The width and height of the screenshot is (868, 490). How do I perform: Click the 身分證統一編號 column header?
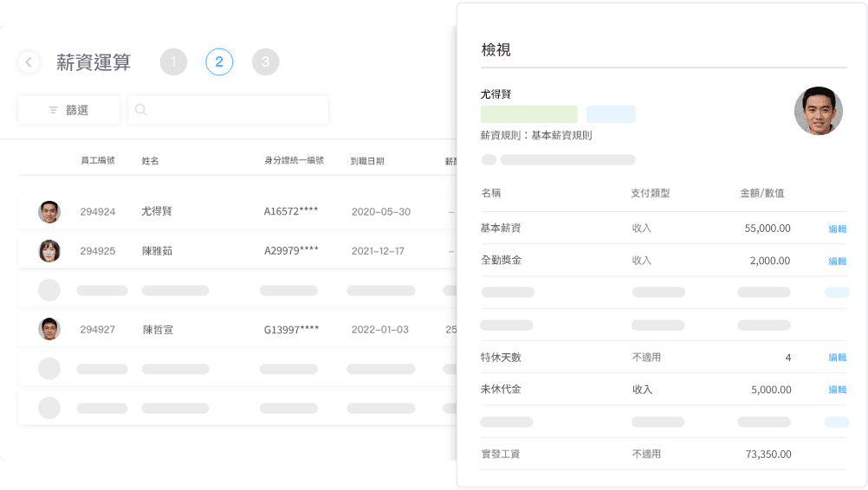[294, 160]
